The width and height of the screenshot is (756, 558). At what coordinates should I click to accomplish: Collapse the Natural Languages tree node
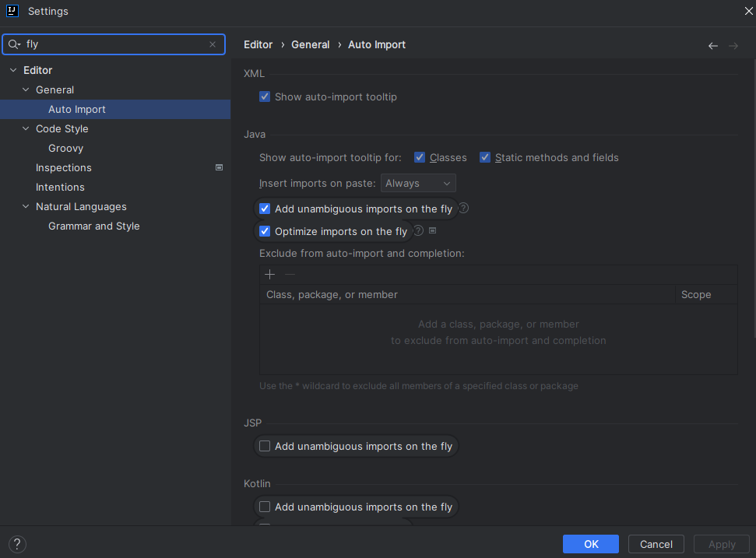pyautogui.click(x=26, y=207)
